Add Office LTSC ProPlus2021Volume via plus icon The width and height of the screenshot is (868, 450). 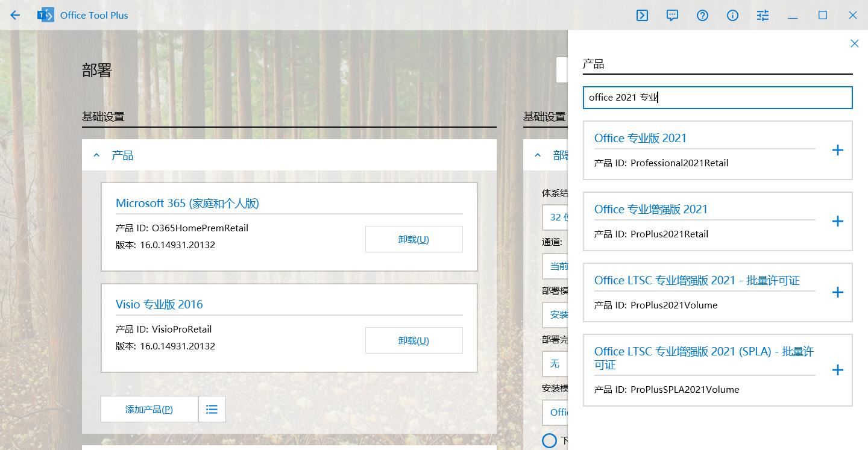click(837, 293)
